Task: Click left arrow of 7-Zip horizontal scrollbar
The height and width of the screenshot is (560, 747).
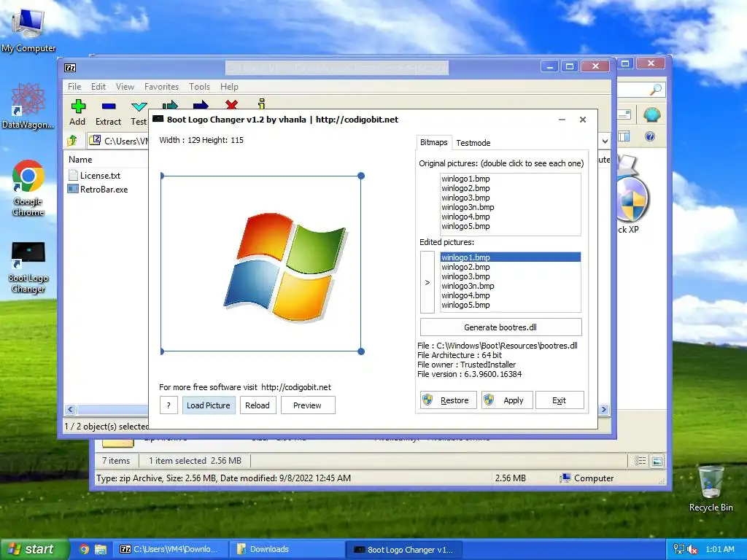Action: point(71,410)
